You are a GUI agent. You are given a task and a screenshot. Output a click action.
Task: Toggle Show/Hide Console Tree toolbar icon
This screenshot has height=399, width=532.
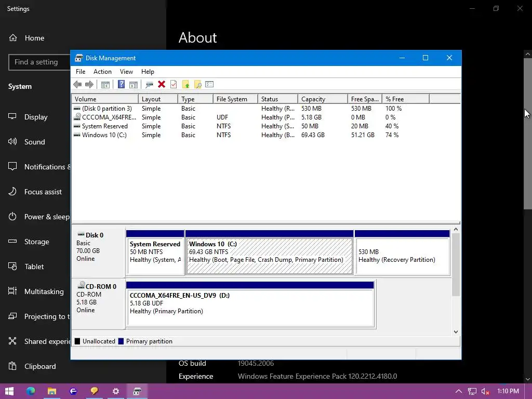(x=105, y=85)
